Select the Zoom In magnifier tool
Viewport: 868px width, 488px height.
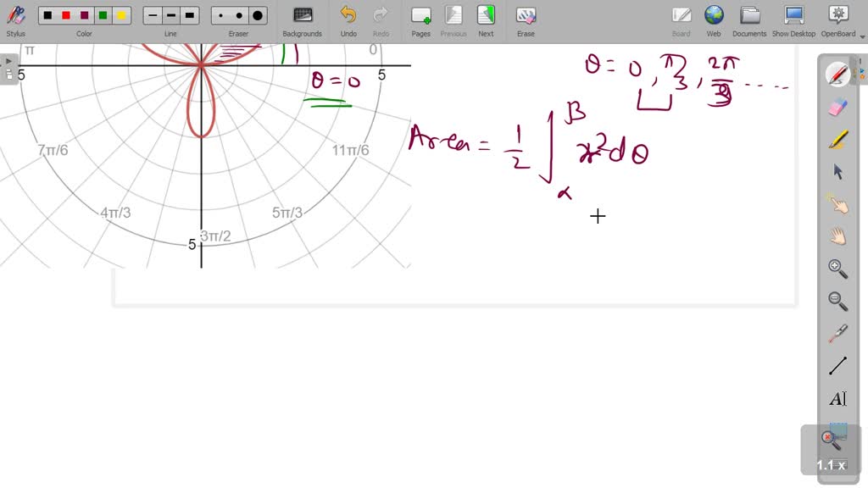coord(837,269)
